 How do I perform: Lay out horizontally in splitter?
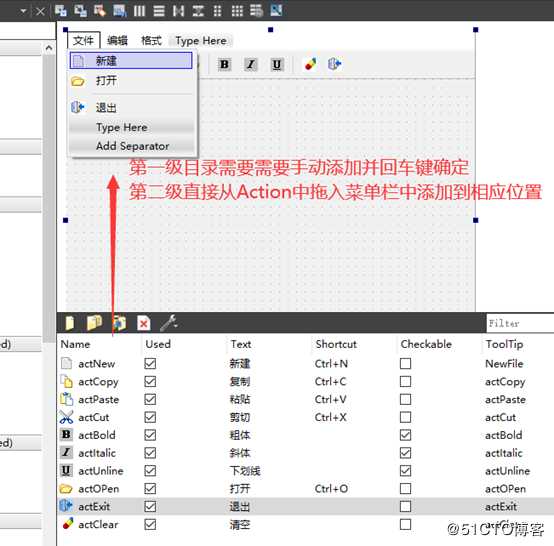[x=178, y=11]
